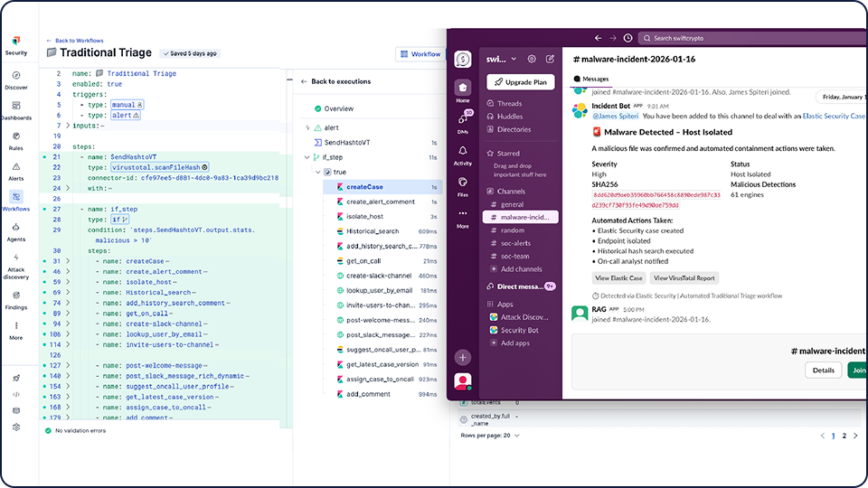Open More menu in Elastic sidebar
868x488 pixels.
(x=16, y=331)
